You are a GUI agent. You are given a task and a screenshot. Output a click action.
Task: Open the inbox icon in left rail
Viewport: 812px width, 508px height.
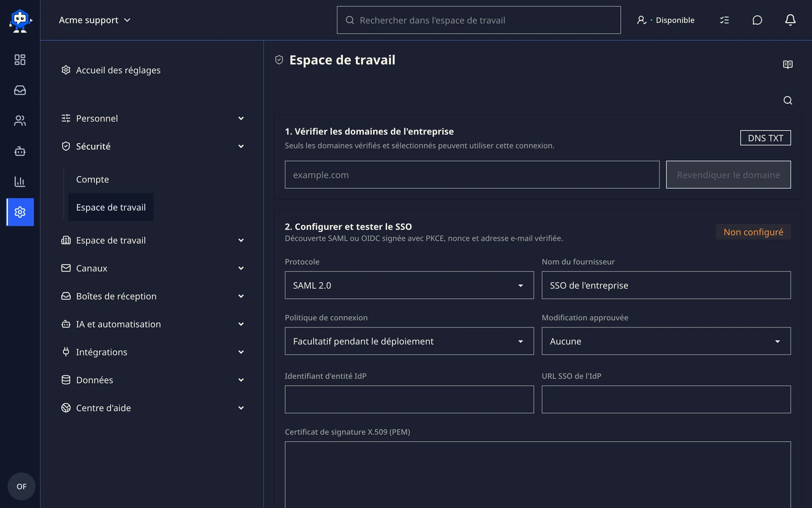tap(20, 90)
